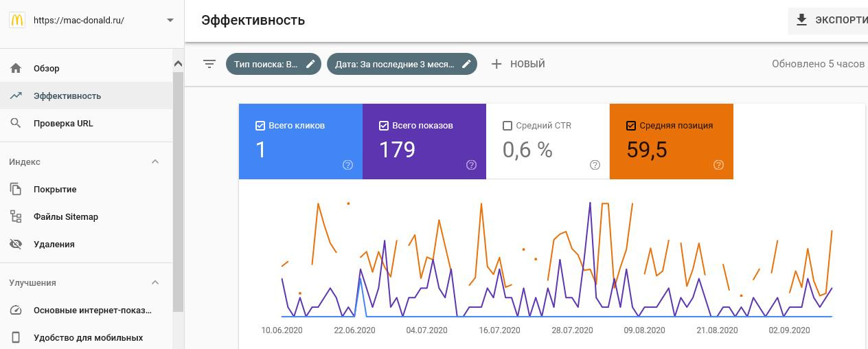Open 'Обзор' in the sidebar
This screenshot has height=349, width=868.
(x=47, y=68)
